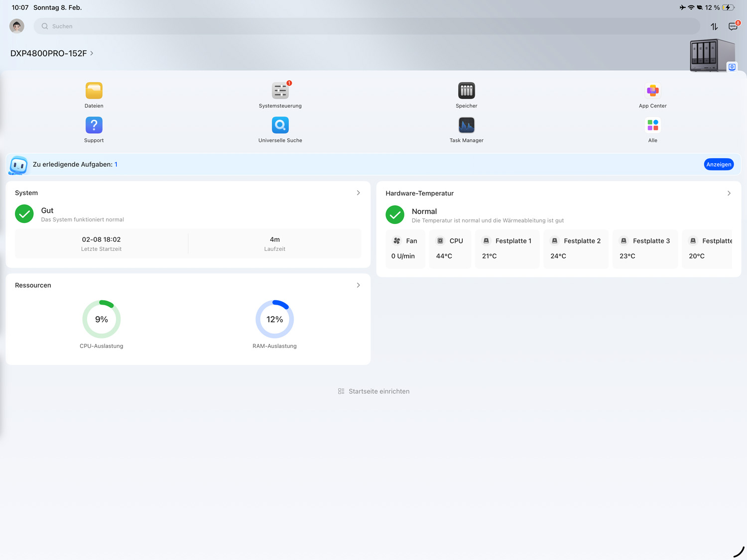The image size is (747, 560).
Task: Show Alle apps grid
Action: pos(652,125)
